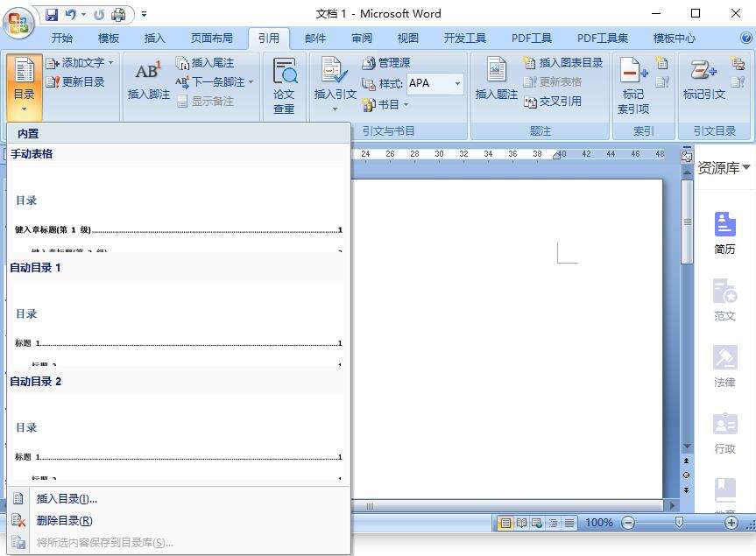Open the 视图 tab
This screenshot has width=756, height=556.
coord(408,38)
